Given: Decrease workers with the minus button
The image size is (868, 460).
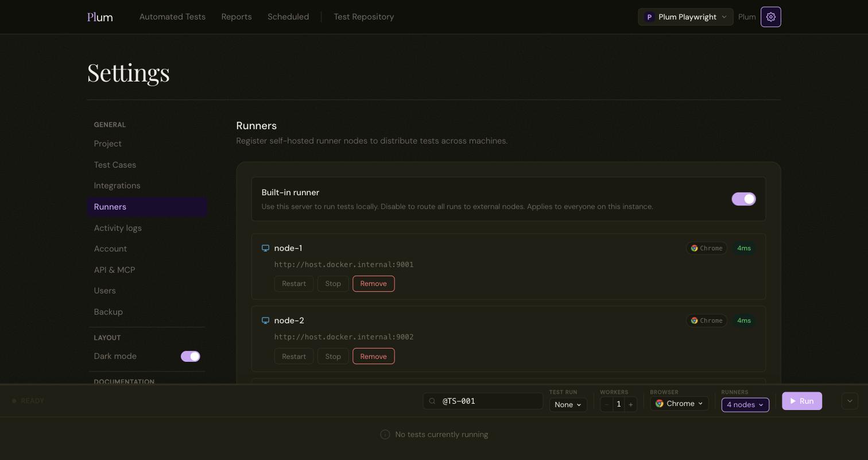Looking at the screenshot, I should (606, 404).
